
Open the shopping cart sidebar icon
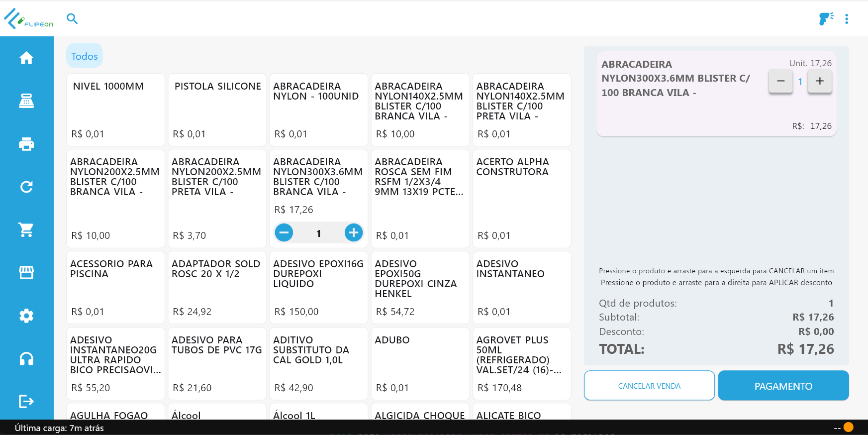(26, 229)
